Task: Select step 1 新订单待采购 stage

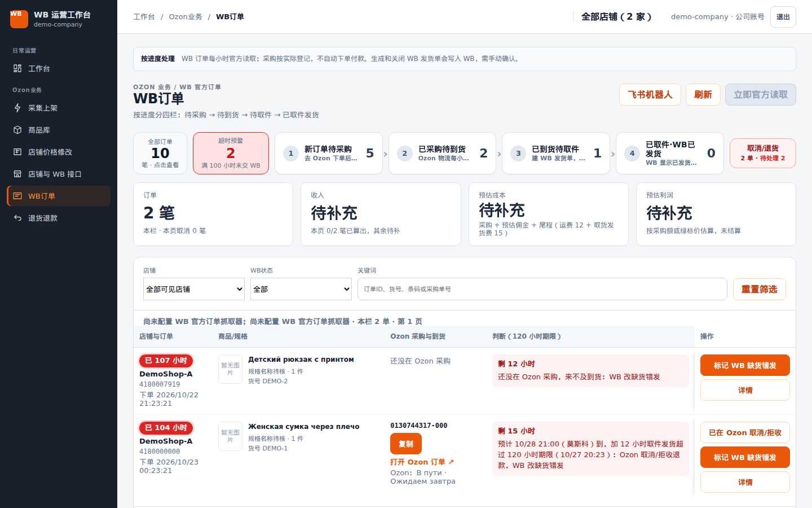Action: click(x=329, y=154)
